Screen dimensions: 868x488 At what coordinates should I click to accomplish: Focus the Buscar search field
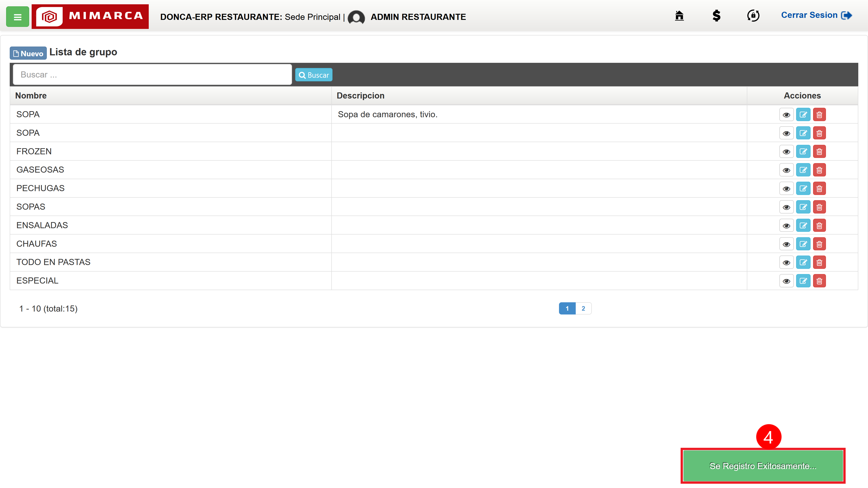[x=152, y=74]
